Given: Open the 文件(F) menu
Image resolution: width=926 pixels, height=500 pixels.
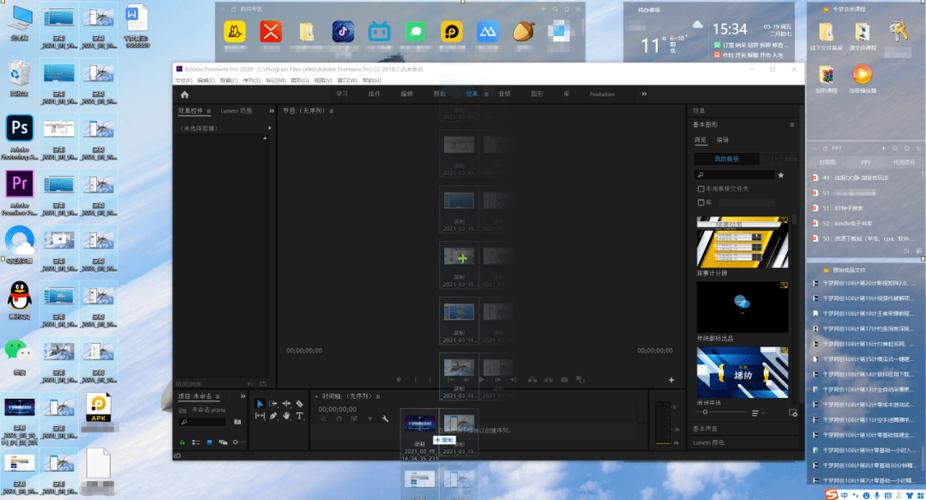Looking at the screenshot, I should pos(183,80).
